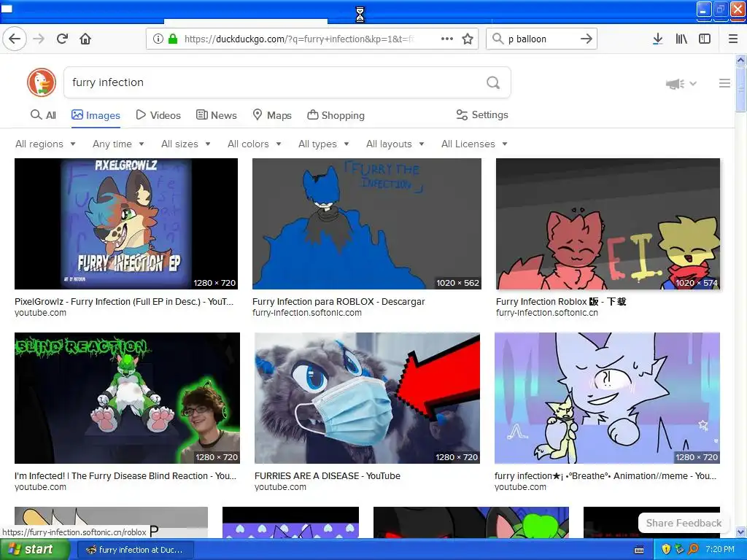Expand the All colors filter
The height and width of the screenshot is (560, 747).
255,144
